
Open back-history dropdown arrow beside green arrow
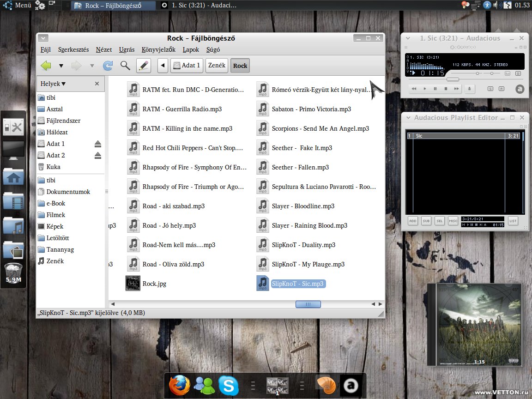point(61,66)
